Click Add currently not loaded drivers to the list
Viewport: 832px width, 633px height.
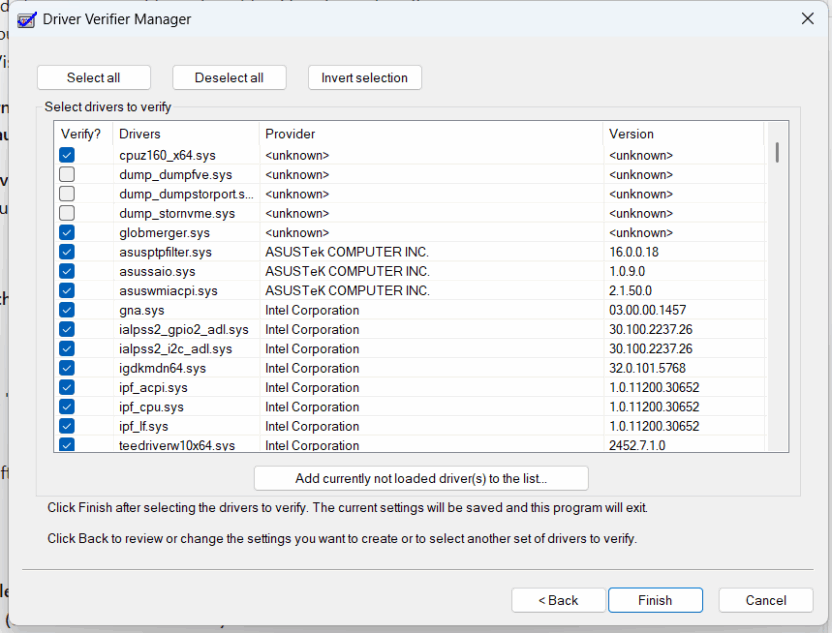coord(420,478)
